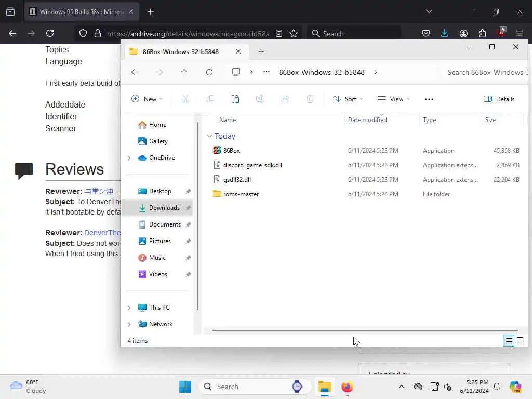Click the Copy icon in Explorer toolbar
This screenshot has height=399, width=532.
pyautogui.click(x=210, y=99)
